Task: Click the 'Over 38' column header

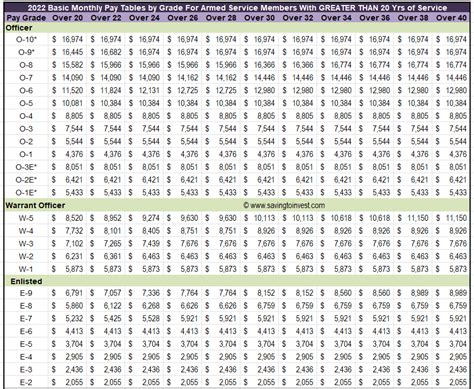Action: coord(413,18)
